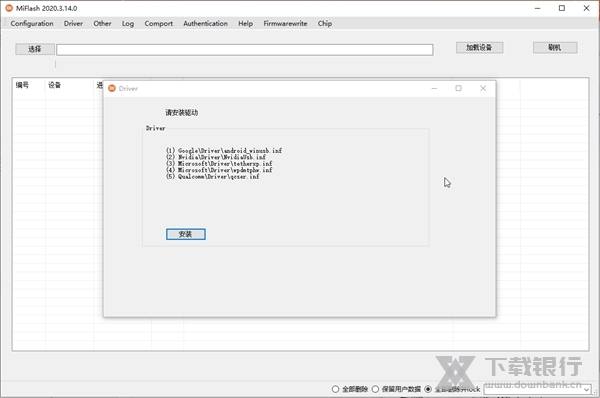Click the 安装 install button in Driver dialog

pos(186,234)
